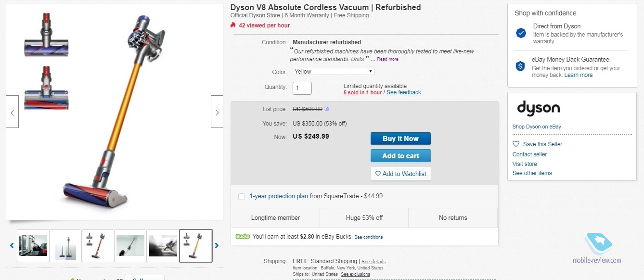The width and height of the screenshot is (644, 280).
Task: Click the Dyson brand logo
Action: pos(538,108)
